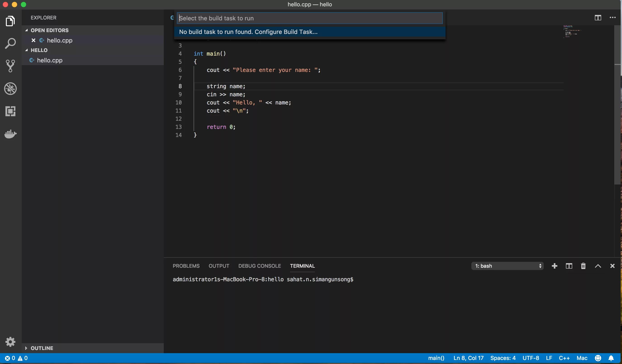Click the C++ language mode in status bar
Screen dimensions: 622x364
click(x=564, y=358)
